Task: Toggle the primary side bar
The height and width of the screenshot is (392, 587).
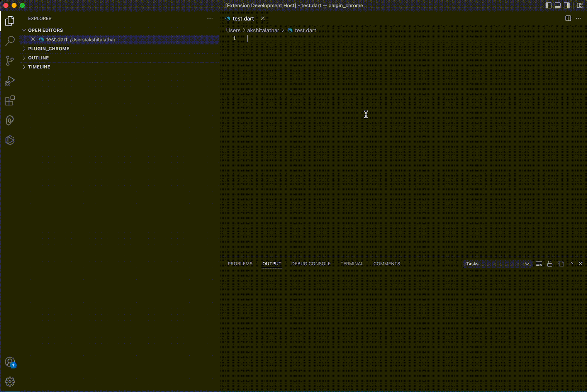Action: [548, 5]
